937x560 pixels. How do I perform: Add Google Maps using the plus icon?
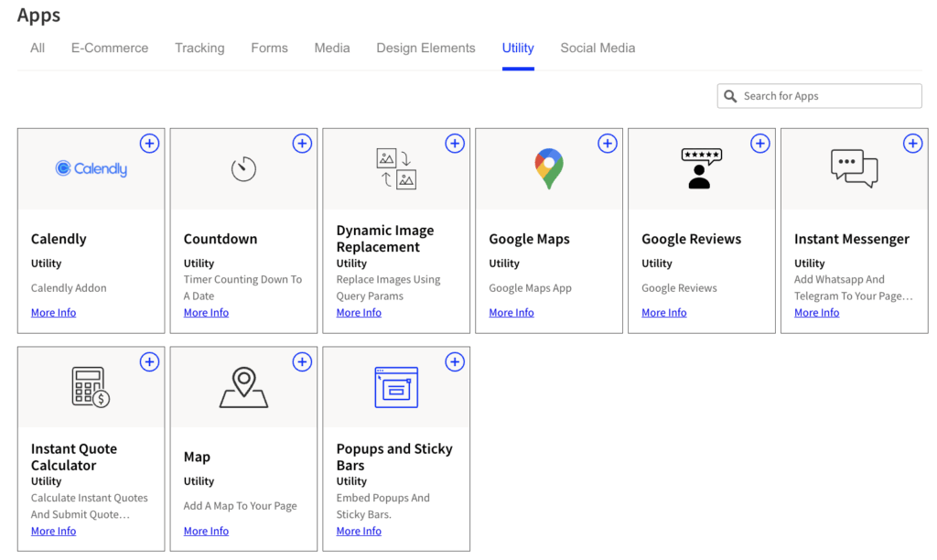coord(608,144)
